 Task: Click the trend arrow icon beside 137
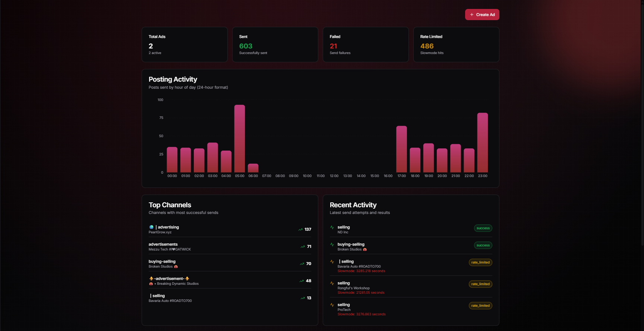300,230
